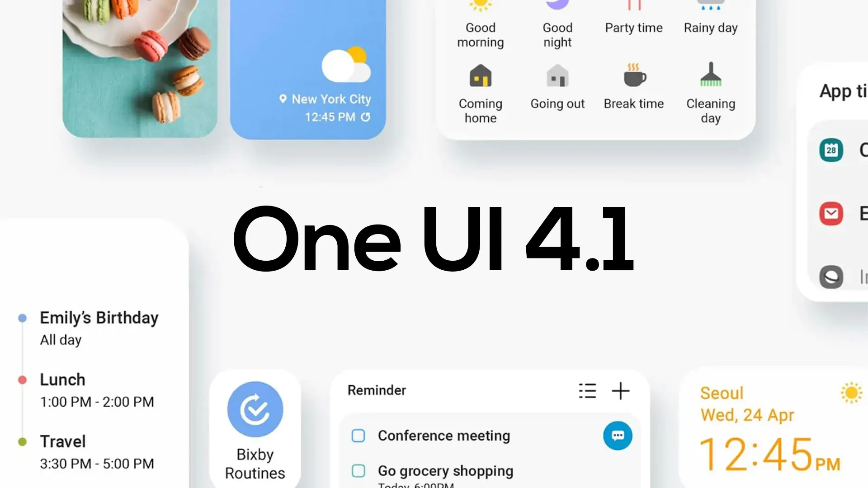Toggle the Conference meeting checkbox
The width and height of the screenshot is (868, 488).
click(359, 436)
